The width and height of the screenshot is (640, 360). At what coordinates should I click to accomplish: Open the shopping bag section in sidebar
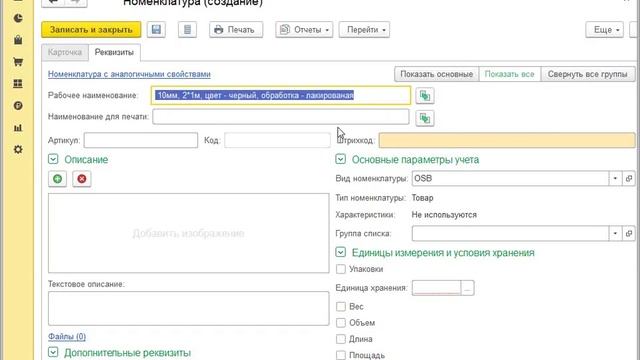pyautogui.click(x=18, y=40)
